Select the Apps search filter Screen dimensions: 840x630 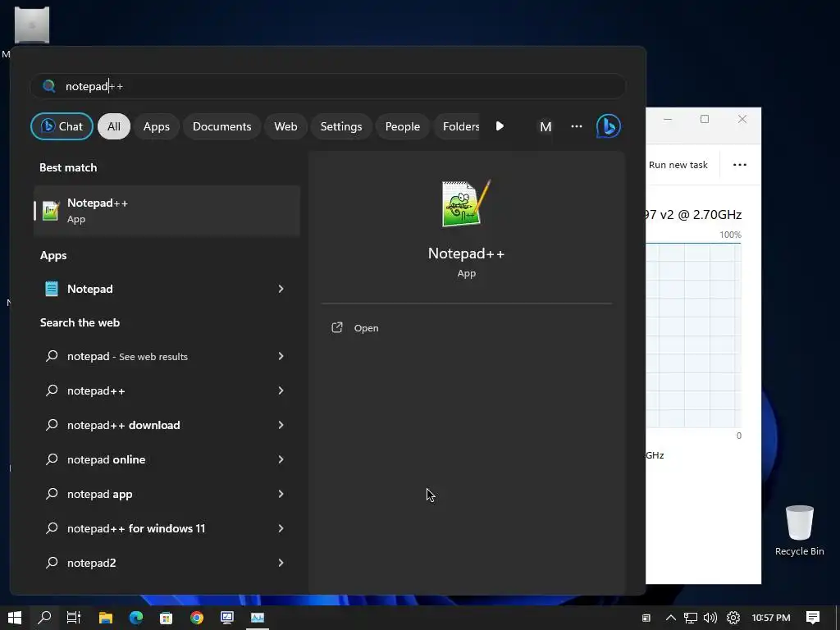click(157, 126)
